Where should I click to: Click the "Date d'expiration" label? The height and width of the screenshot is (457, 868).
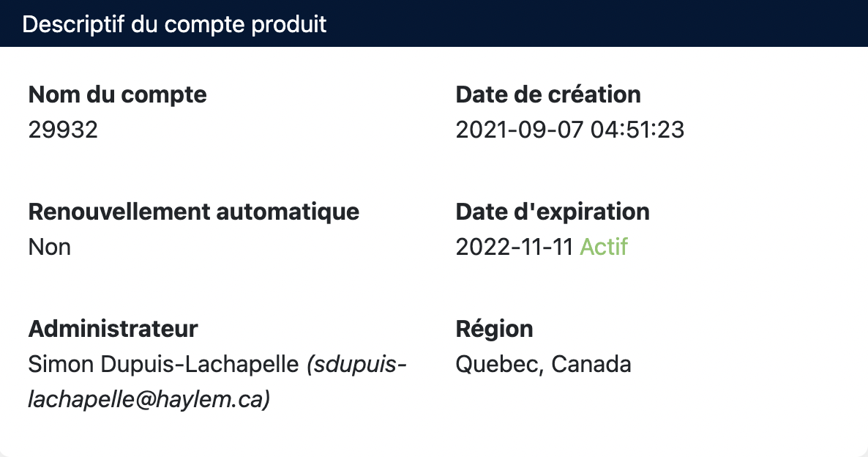pos(553,212)
